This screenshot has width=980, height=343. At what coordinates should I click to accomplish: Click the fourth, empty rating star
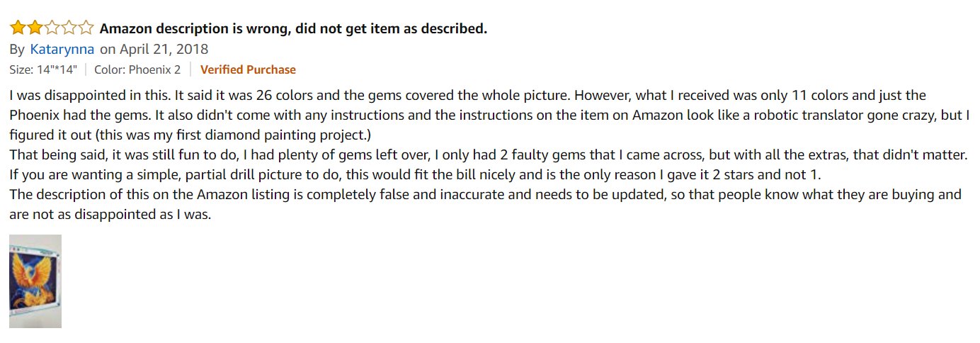click(69, 28)
